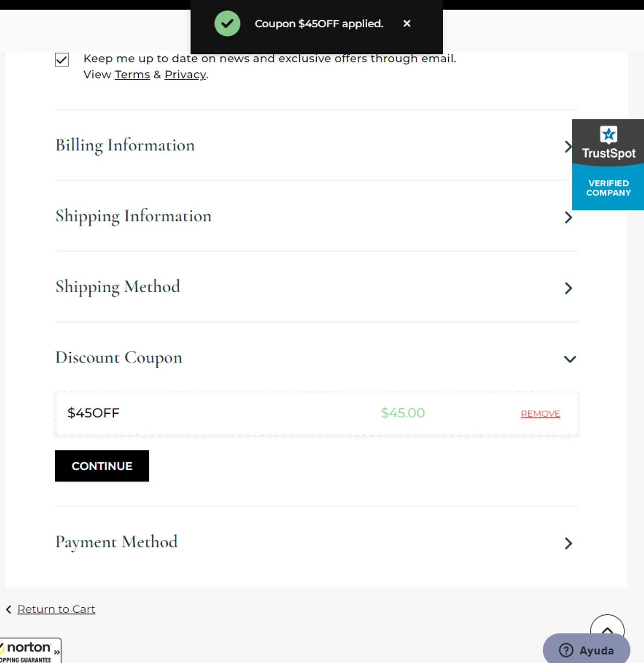
Task: Open the Norton Shopping Guarantee badge
Action: point(30,650)
